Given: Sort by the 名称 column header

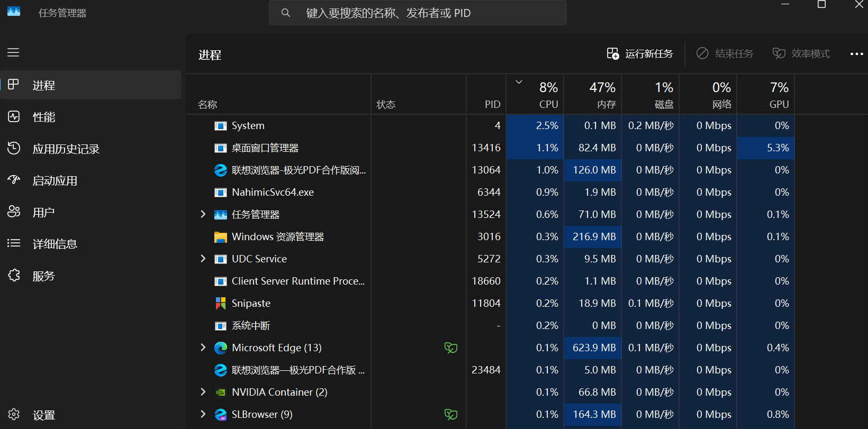Looking at the screenshot, I should [x=279, y=94].
